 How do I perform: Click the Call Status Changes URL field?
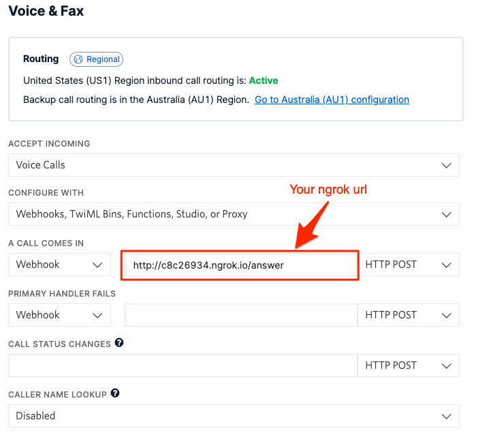[x=183, y=365]
